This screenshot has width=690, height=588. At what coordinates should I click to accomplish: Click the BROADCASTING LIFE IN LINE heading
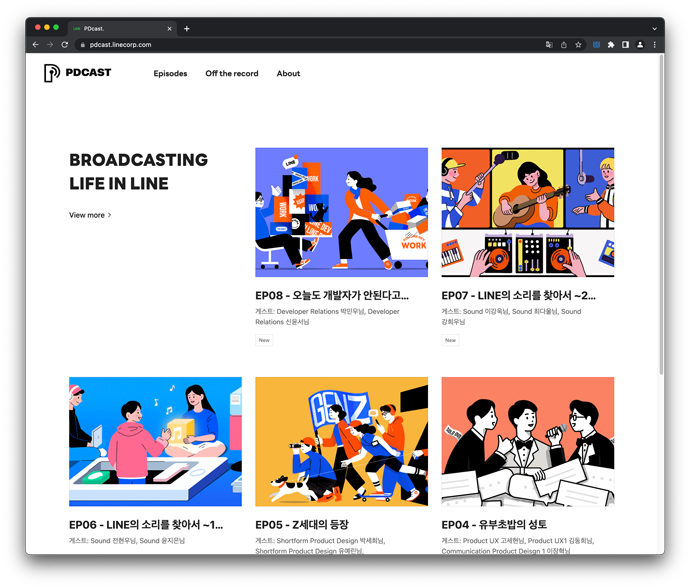tap(139, 172)
